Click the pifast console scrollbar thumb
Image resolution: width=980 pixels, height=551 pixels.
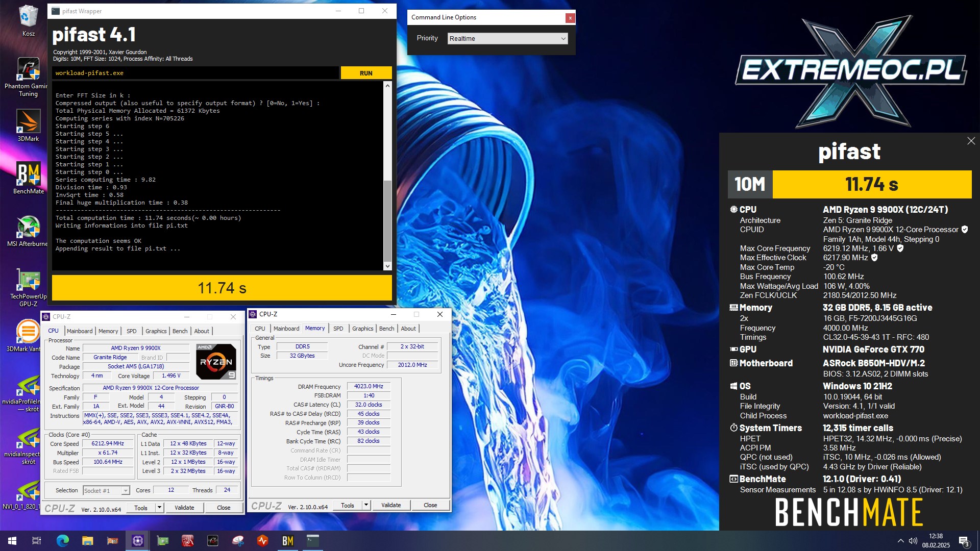coord(387,220)
